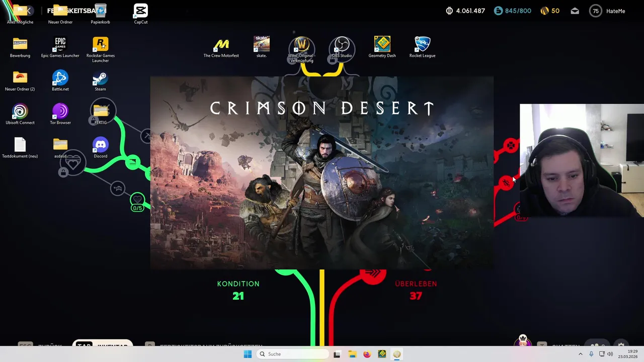Click the gold 50 counter
This screenshot has height=362, width=644.
[x=550, y=11]
